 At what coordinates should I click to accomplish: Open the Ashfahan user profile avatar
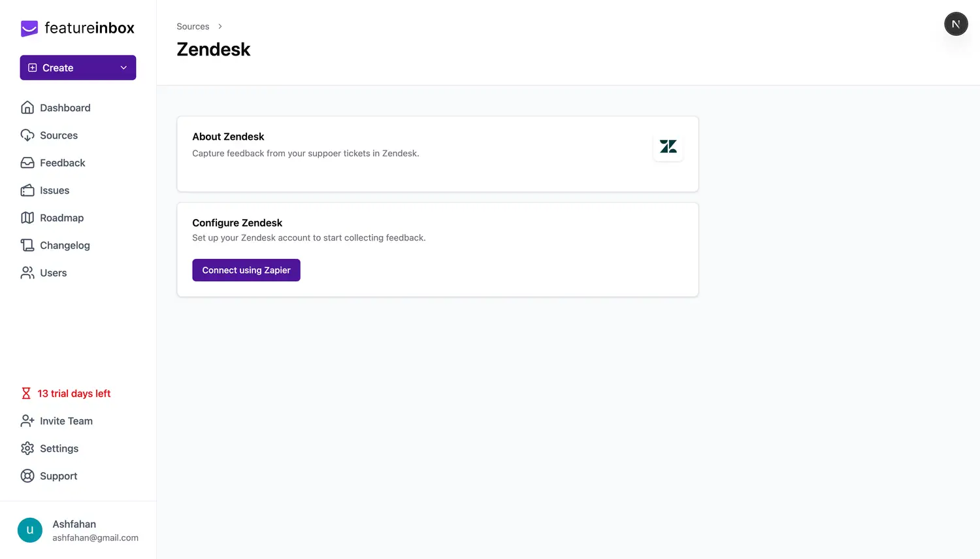(30, 530)
